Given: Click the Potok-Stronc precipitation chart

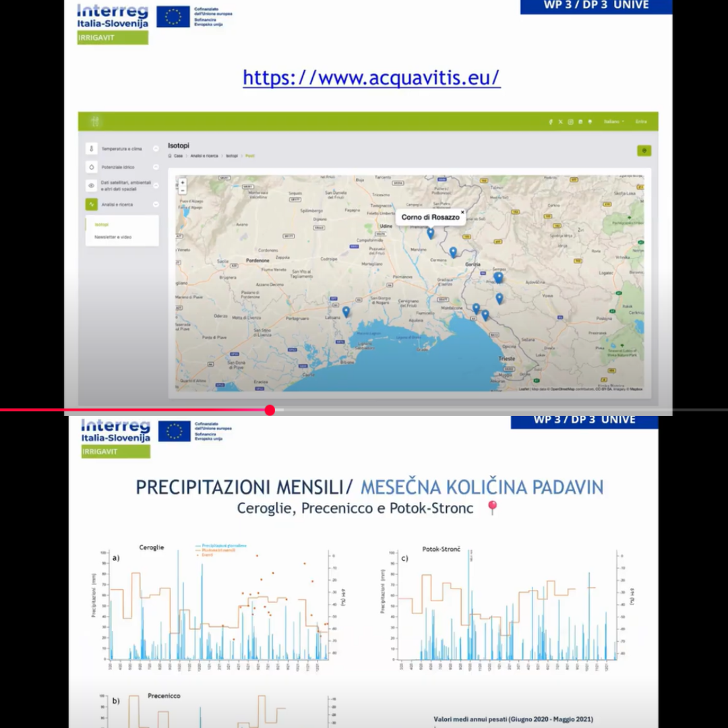Looking at the screenshot, I should (x=508, y=608).
